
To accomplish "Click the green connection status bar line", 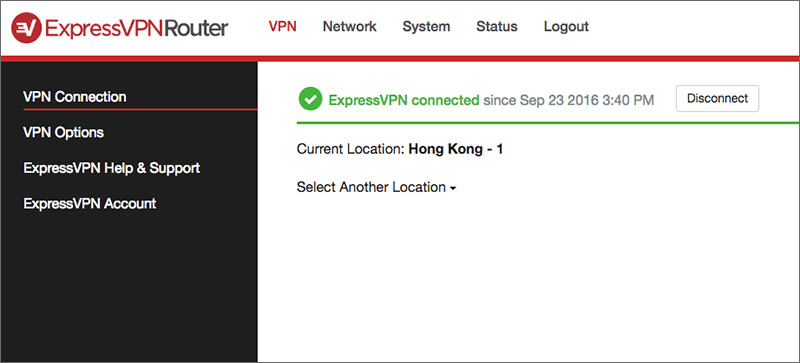I will point(548,123).
